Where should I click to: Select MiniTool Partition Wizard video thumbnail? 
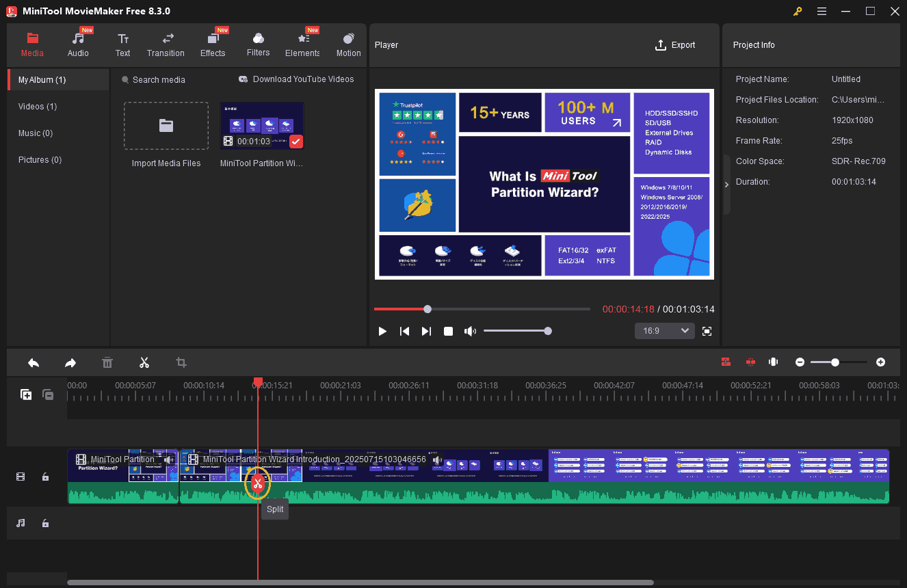[262, 126]
